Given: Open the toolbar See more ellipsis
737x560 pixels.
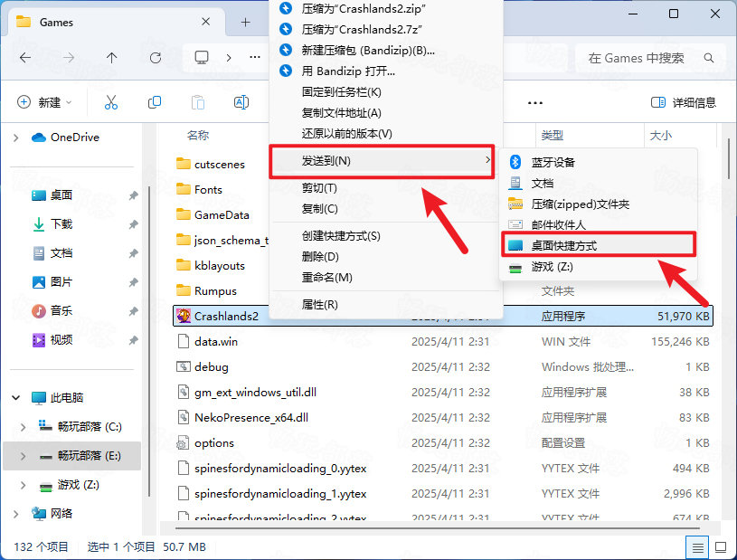Looking at the screenshot, I should tap(534, 102).
